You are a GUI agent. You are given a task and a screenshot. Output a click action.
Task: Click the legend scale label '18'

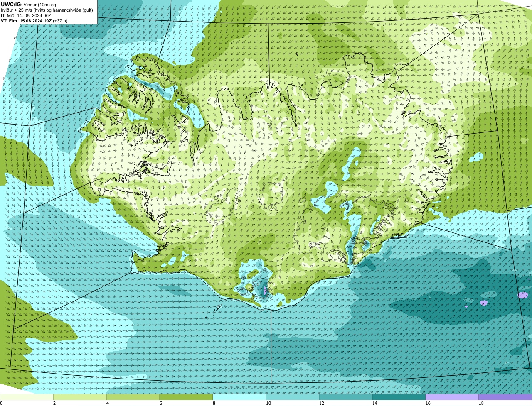coord(481,403)
